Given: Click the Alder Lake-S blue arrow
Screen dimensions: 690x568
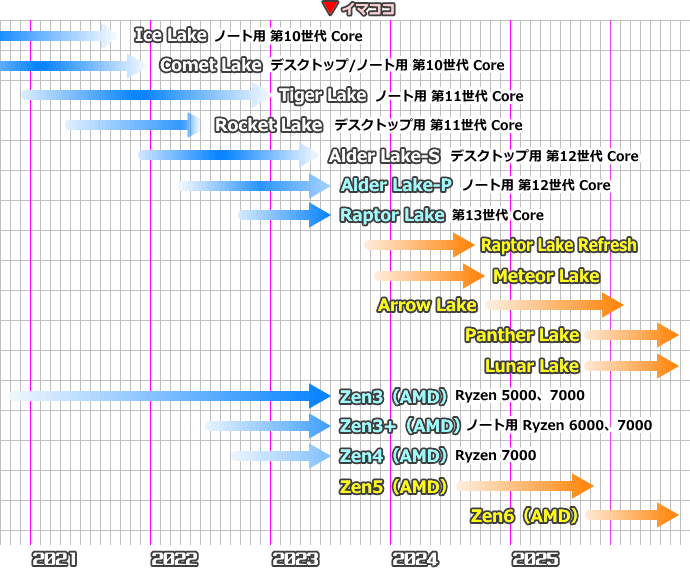Looking at the screenshot, I should (228, 155).
